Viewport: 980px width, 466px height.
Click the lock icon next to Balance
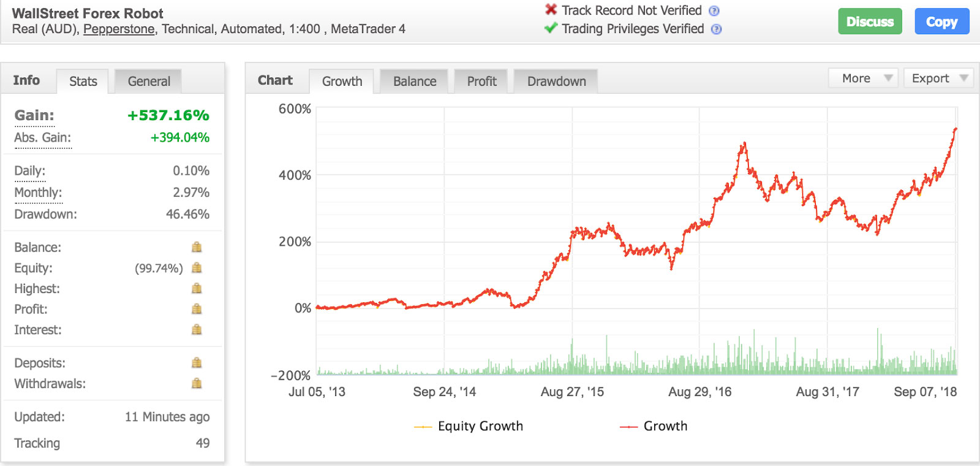[197, 247]
